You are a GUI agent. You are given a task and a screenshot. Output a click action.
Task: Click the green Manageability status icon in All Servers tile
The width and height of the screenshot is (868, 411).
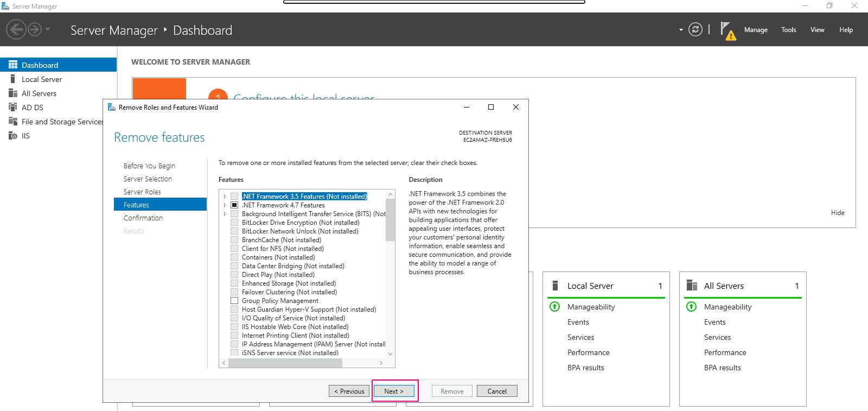click(x=692, y=307)
